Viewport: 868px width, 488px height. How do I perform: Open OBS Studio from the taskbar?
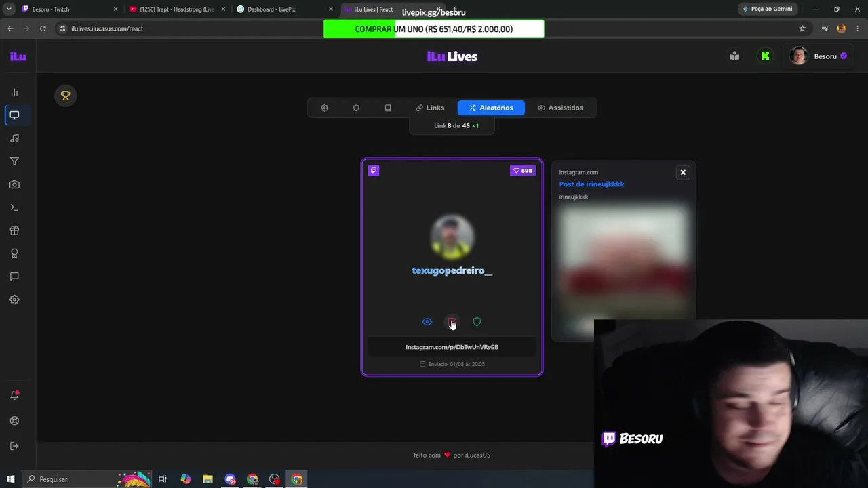pos(275,479)
